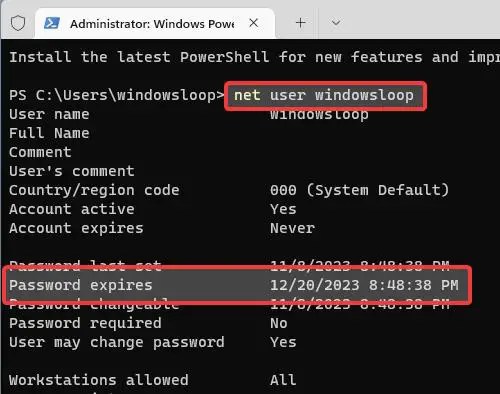Click the User's comment line
500x394 pixels.
click(72, 171)
